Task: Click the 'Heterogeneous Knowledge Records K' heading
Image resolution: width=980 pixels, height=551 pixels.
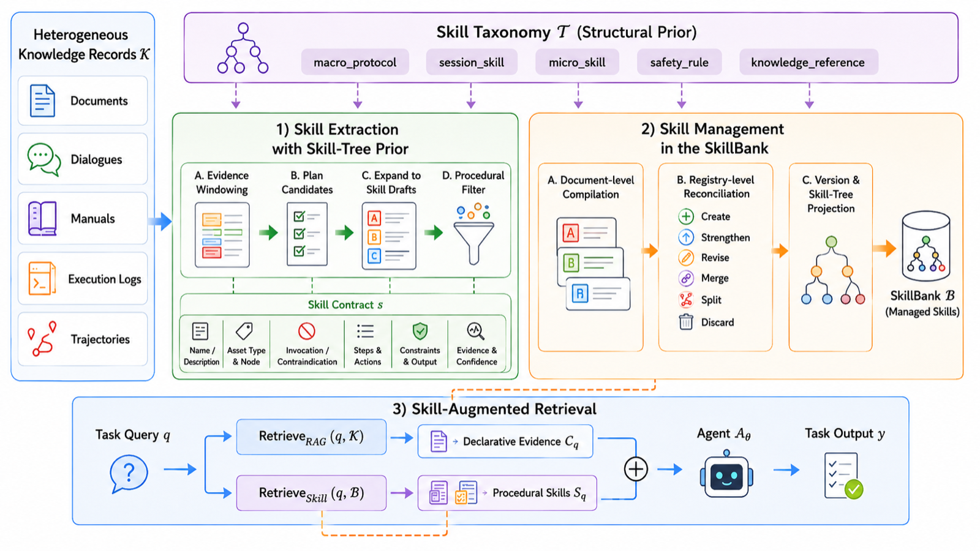Action: pos(83,45)
